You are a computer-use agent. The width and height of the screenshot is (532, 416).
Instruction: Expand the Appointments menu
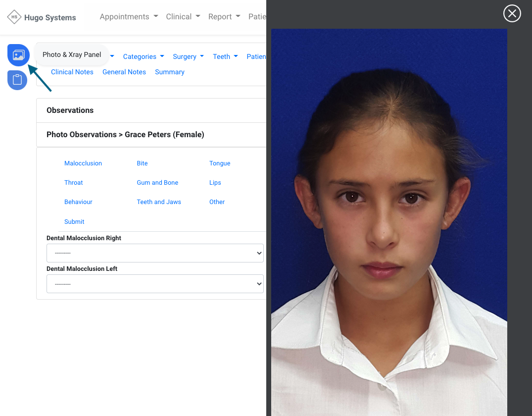[129, 17]
